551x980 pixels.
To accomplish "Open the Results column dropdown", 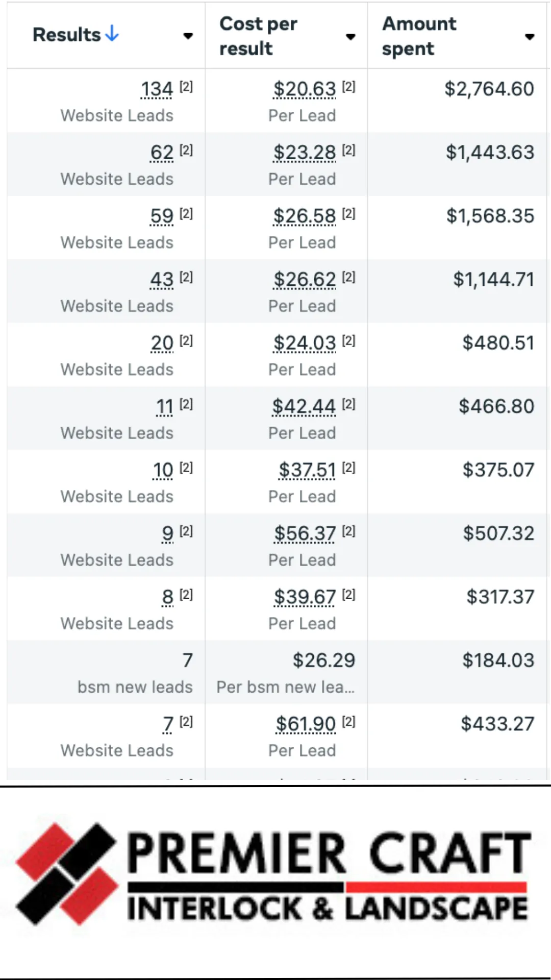I will tap(188, 36).
